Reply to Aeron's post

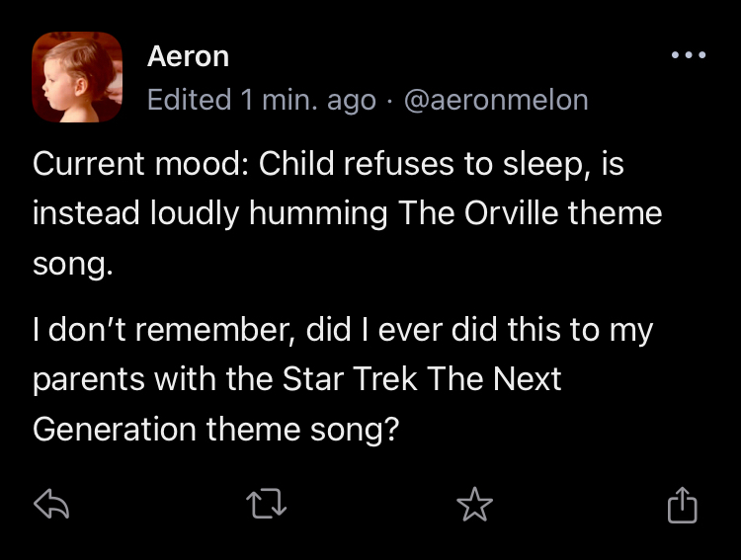pyautogui.click(x=49, y=506)
